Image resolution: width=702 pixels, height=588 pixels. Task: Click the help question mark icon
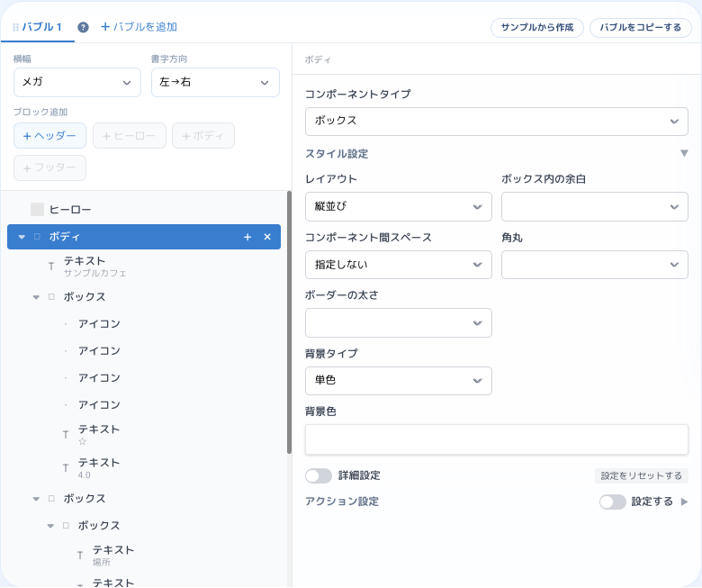[x=83, y=27]
